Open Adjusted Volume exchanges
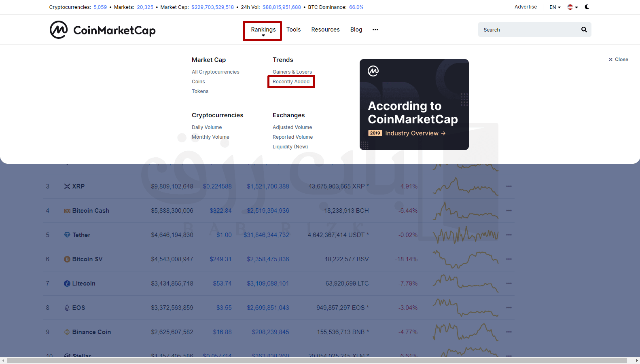The height and width of the screenshot is (364, 640). point(292,127)
